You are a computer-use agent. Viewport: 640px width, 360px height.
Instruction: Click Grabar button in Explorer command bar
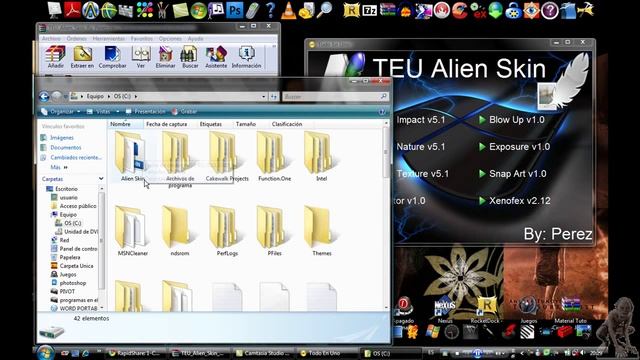point(184,111)
